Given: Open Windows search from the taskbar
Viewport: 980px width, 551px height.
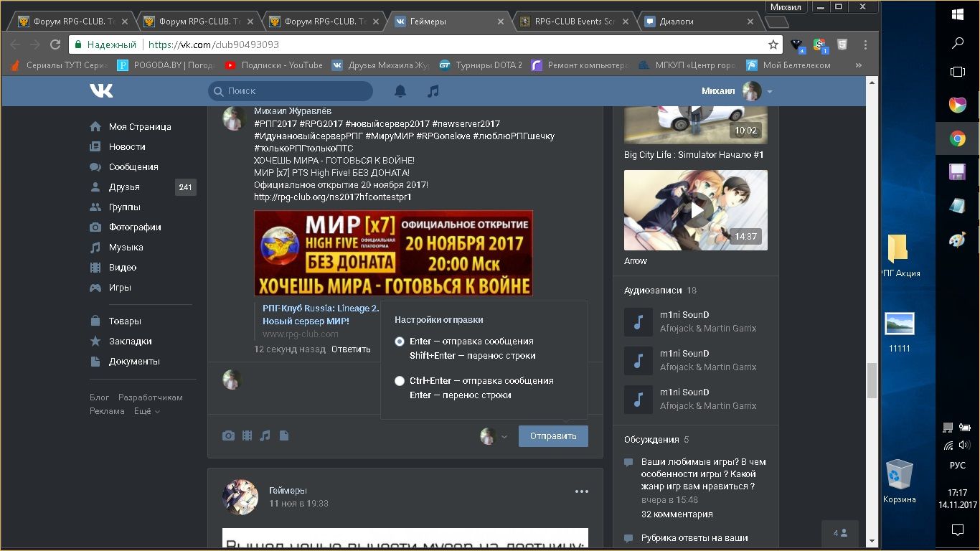Looking at the screenshot, I should point(957,43).
